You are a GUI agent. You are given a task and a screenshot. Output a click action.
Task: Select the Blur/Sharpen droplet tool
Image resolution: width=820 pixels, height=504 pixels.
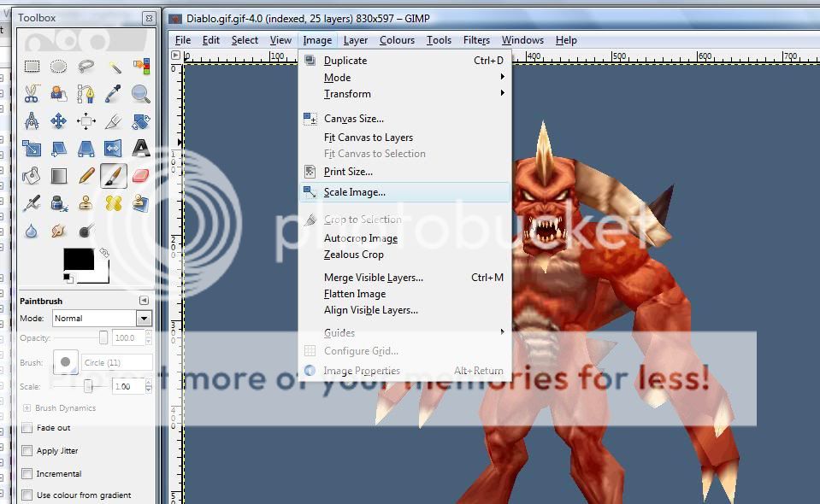(32, 231)
